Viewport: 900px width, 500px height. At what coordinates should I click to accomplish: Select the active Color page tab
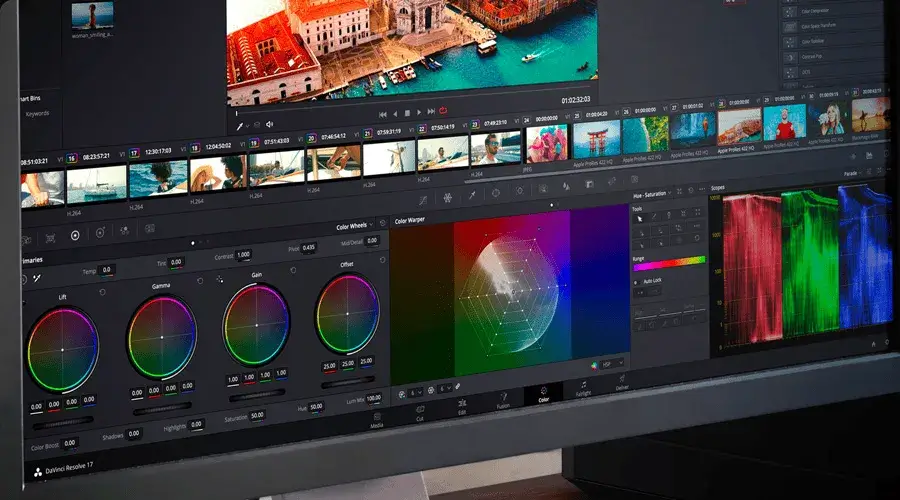coord(544,394)
